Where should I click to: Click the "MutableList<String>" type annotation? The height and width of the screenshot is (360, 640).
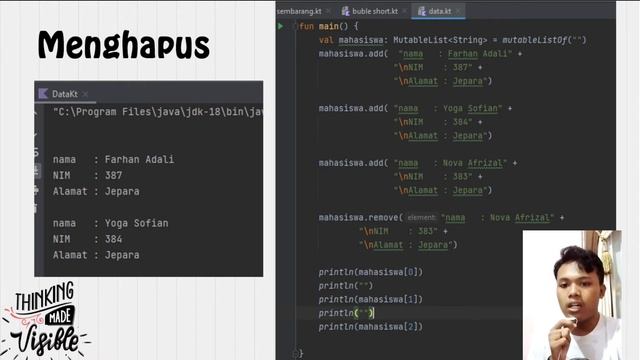[440, 40]
